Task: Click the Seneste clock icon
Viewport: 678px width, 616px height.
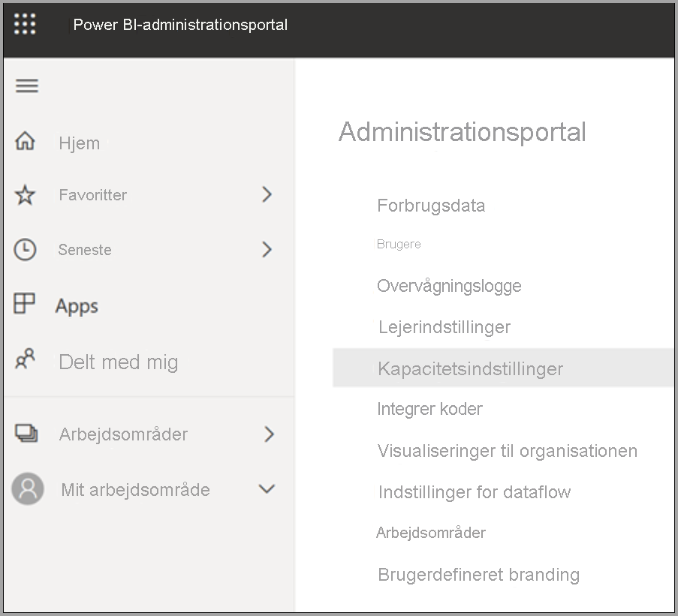Action: (26, 250)
